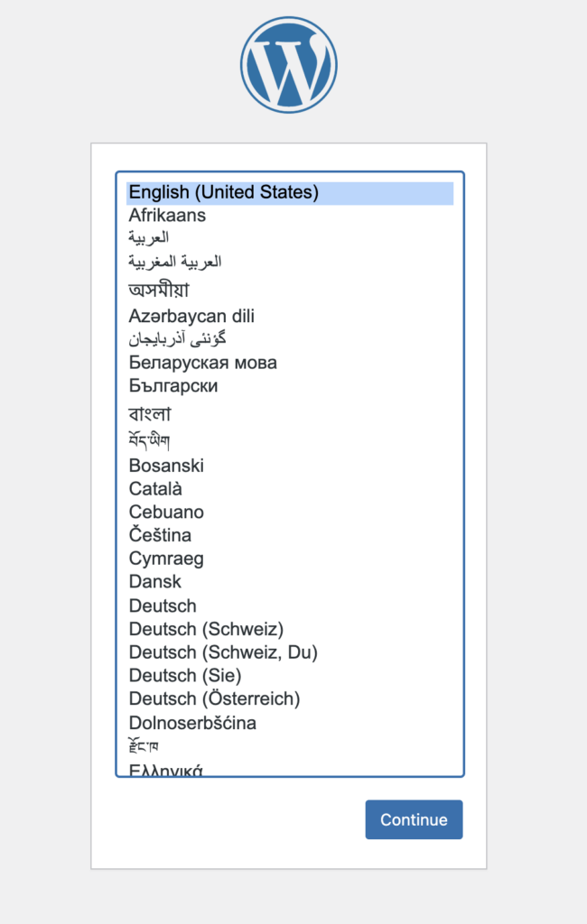Select Deutsch (Sie) language
The height and width of the screenshot is (924, 587).
pyautogui.click(x=185, y=675)
